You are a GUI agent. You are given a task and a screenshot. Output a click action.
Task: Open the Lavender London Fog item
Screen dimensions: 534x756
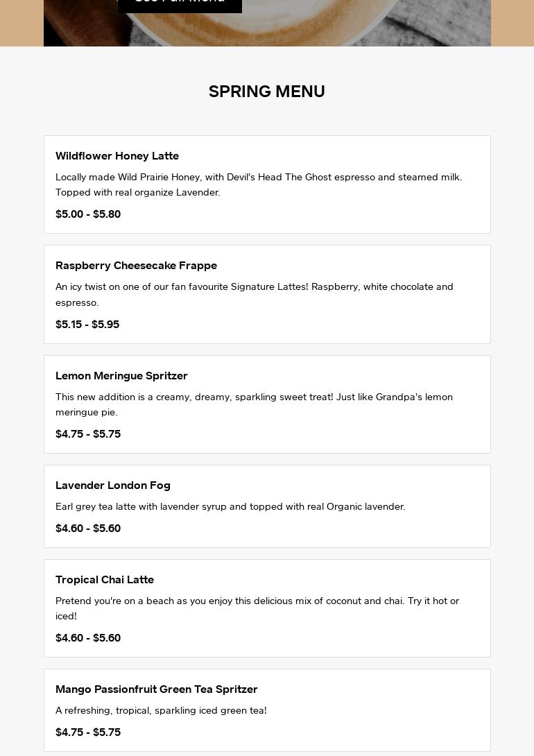click(113, 486)
